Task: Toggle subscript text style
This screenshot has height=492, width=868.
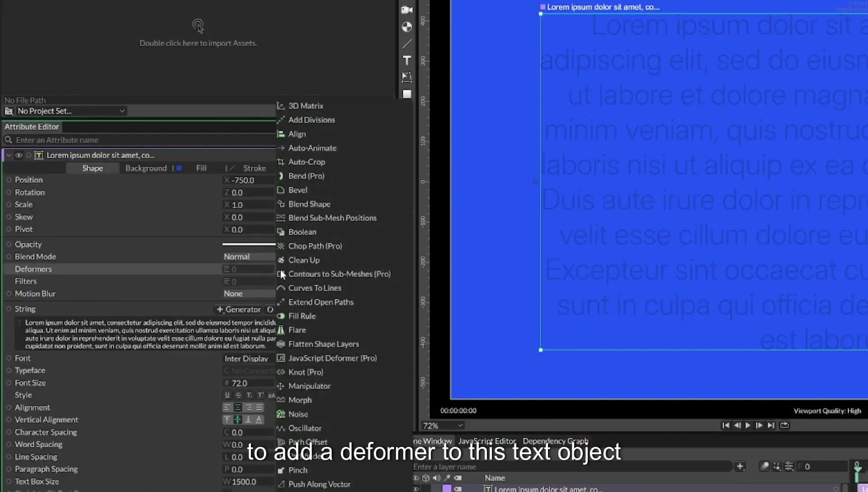Action: (249, 395)
